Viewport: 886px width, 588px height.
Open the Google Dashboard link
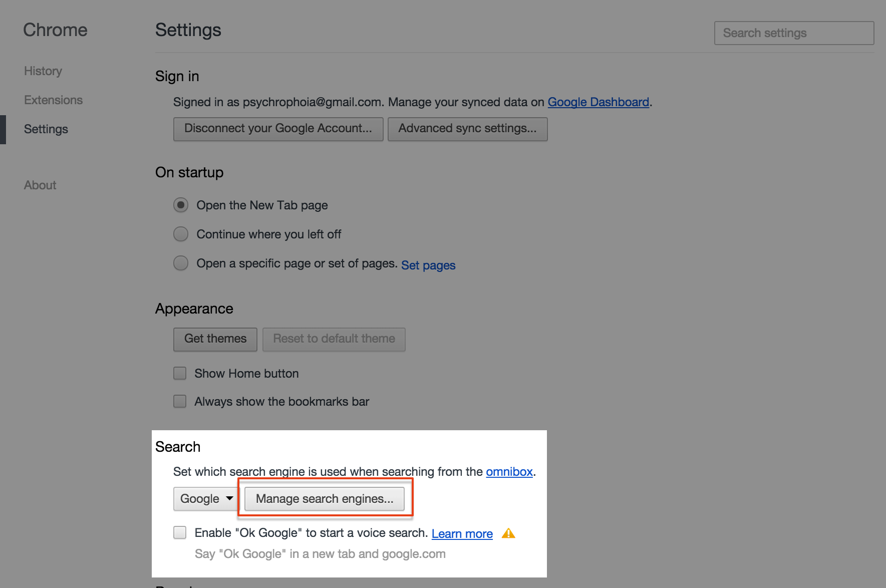pyautogui.click(x=599, y=102)
